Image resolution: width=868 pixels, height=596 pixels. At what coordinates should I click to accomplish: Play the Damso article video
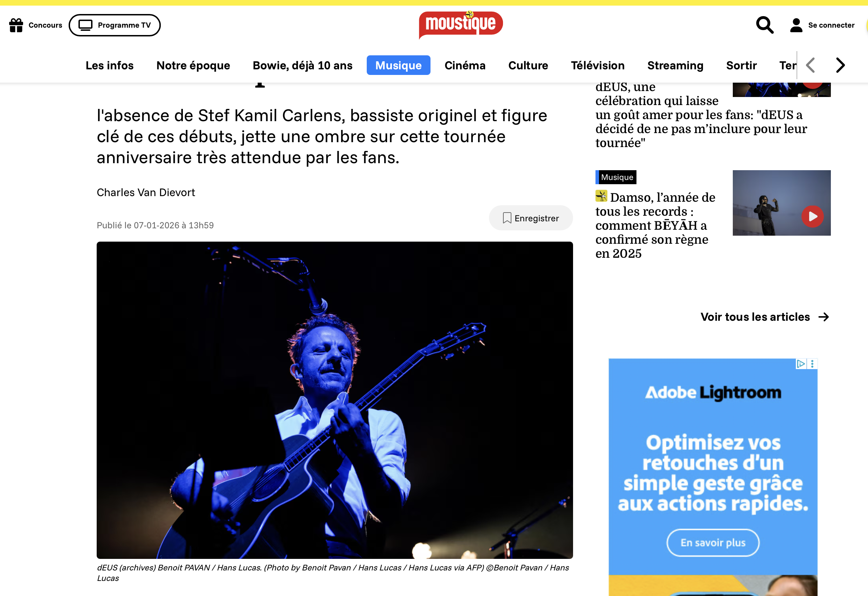point(812,217)
